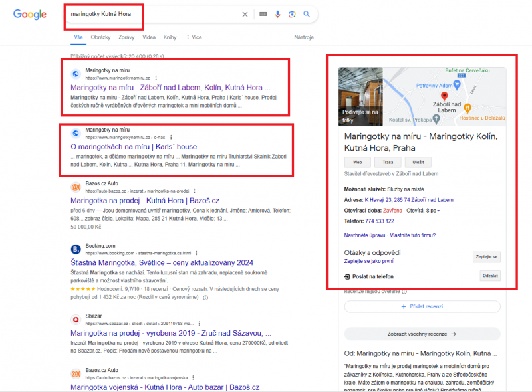Start voice search with microphone icon

(277, 14)
